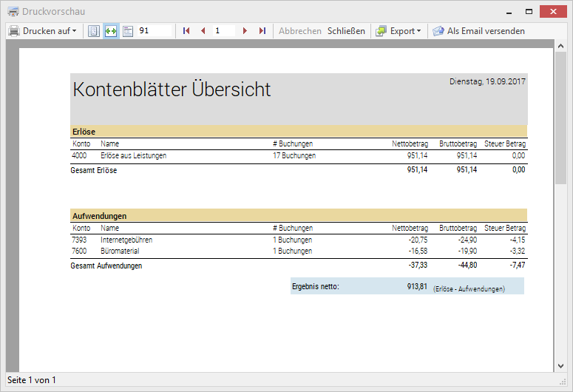The image size is (573, 392).
Task: Click the email envelope icon
Action: point(438,31)
